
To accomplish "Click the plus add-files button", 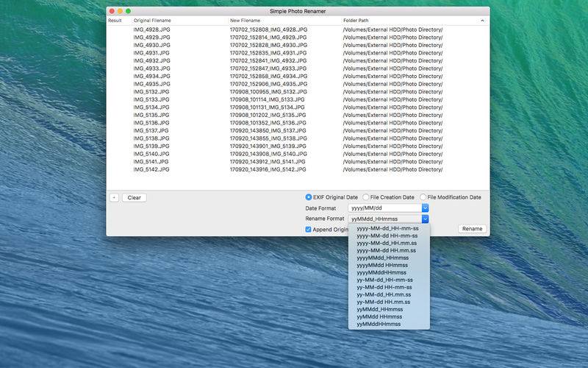I will (114, 197).
